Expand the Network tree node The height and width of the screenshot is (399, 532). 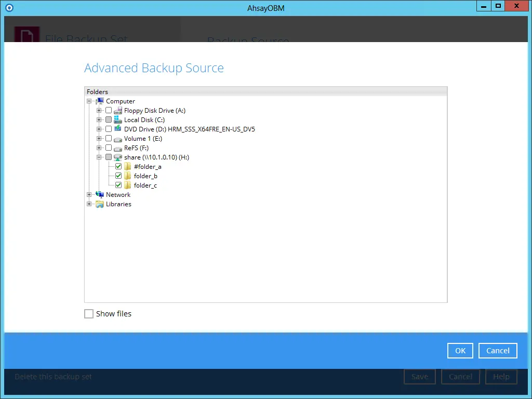point(89,194)
